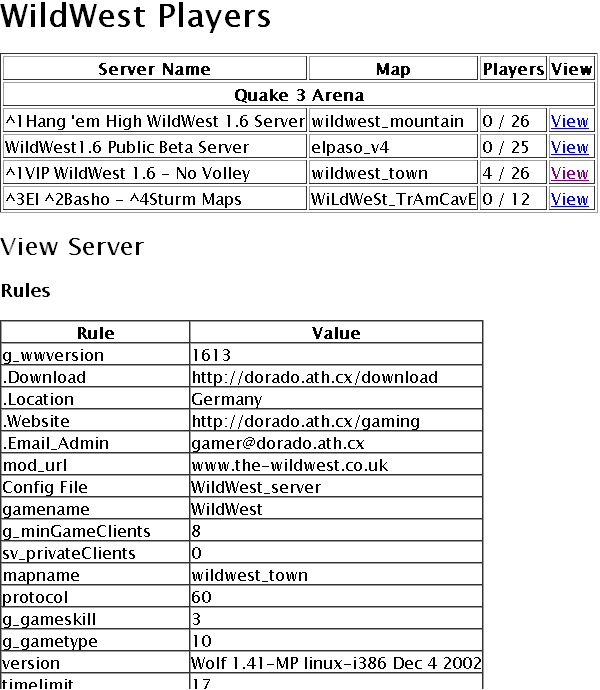Click the 'Rule' column header
Screen dimensions: 600x690
95,332
